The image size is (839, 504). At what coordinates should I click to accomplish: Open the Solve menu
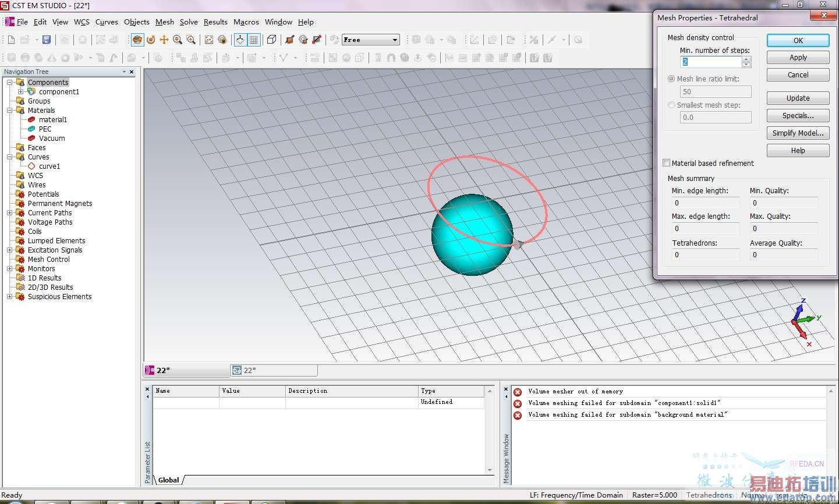coord(189,22)
